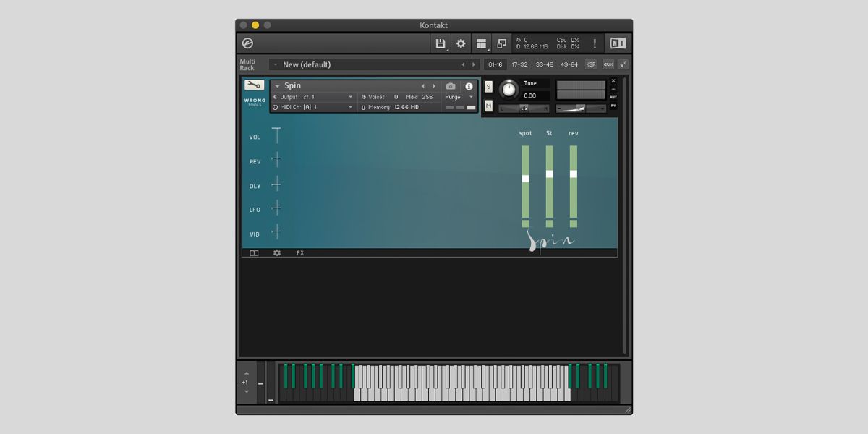This screenshot has width=868, height=434.
Task: Toggle the KSP button
Action: 591,64
